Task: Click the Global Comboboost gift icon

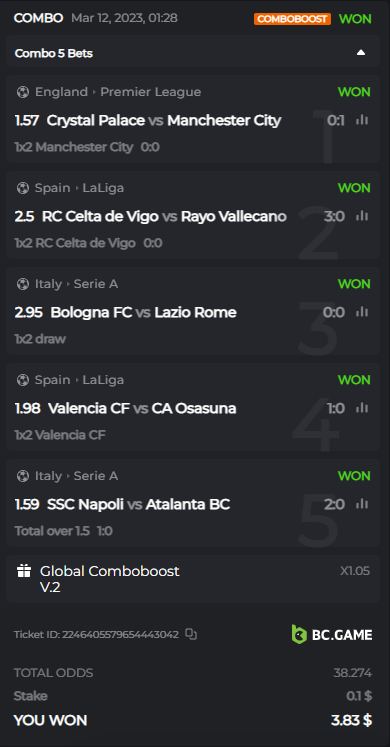Action: coord(24,571)
